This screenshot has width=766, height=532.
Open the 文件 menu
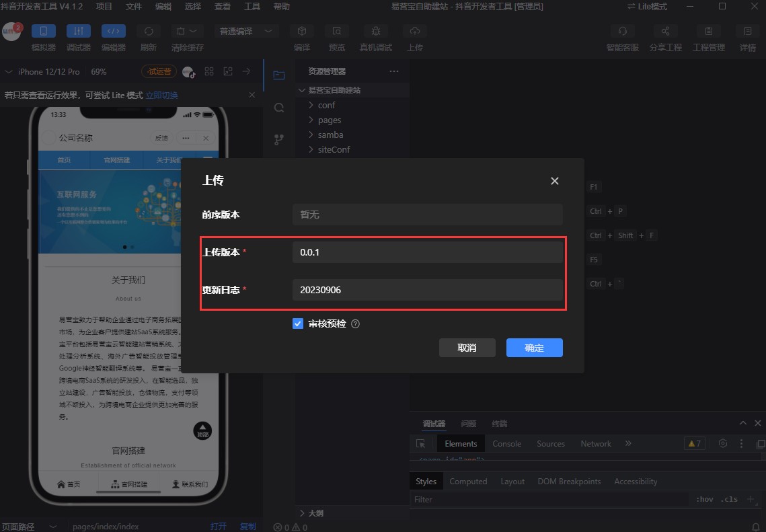pos(133,6)
